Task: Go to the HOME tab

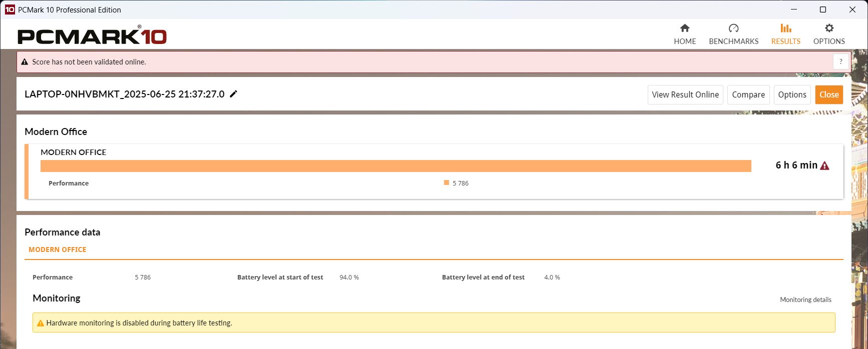Action: 684,34
